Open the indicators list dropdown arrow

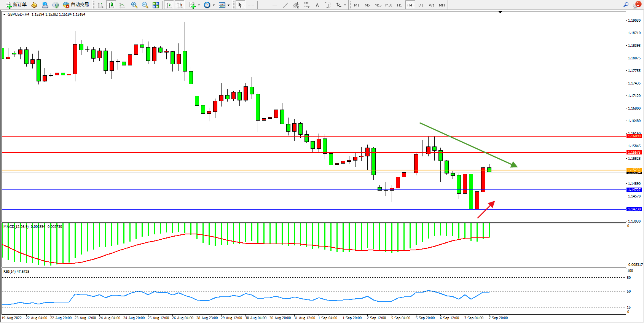[199, 5]
